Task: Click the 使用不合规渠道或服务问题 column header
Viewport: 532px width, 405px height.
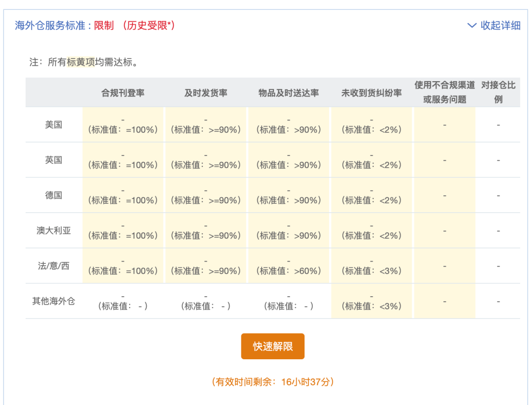Action: [x=444, y=92]
